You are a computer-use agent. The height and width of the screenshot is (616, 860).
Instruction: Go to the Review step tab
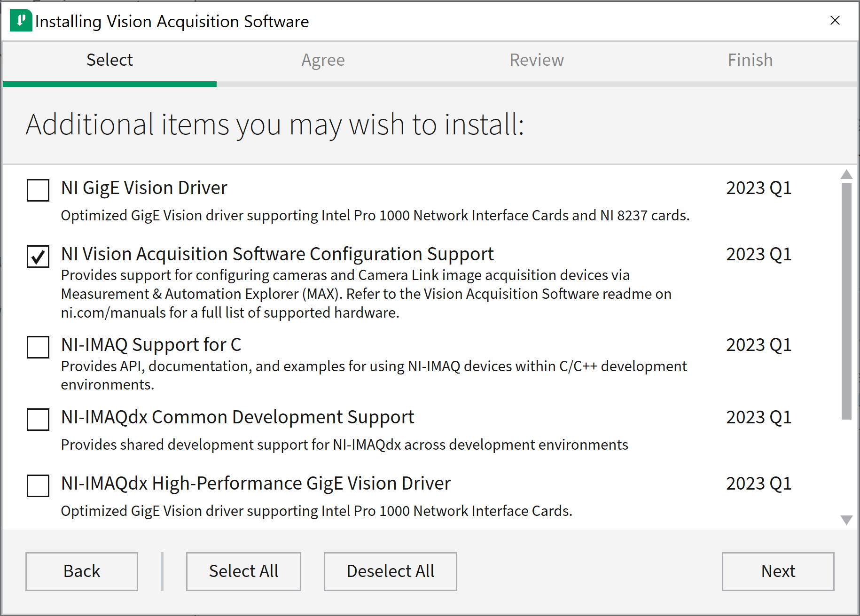537,60
